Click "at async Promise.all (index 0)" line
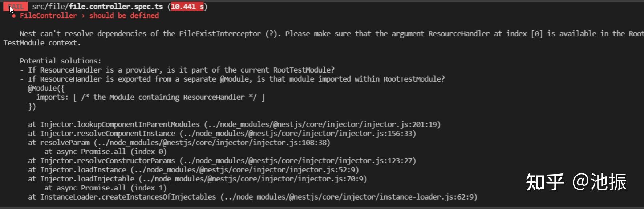 (x=105, y=152)
